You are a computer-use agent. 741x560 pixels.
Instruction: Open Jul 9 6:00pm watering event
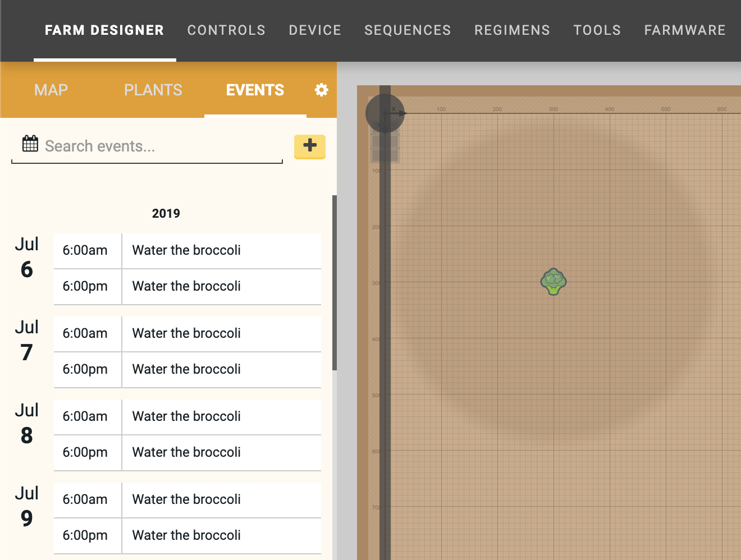pyautogui.click(x=187, y=535)
